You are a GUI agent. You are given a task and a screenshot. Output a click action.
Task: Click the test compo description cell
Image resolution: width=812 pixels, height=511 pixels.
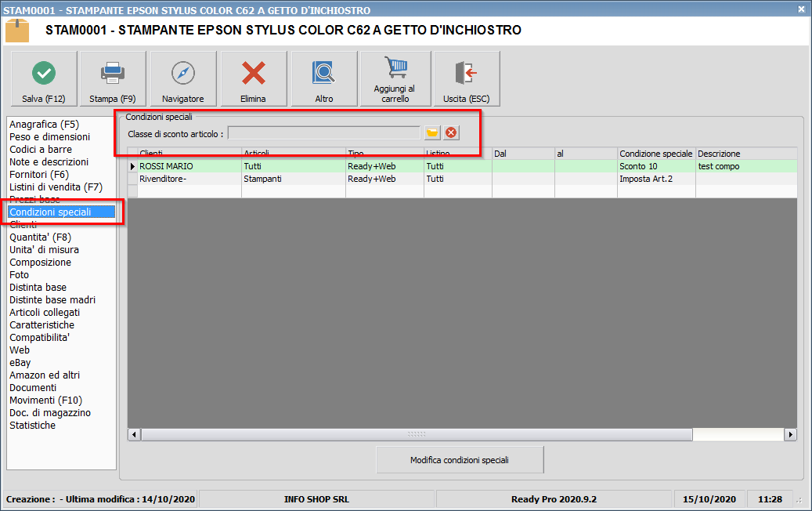click(x=745, y=166)
